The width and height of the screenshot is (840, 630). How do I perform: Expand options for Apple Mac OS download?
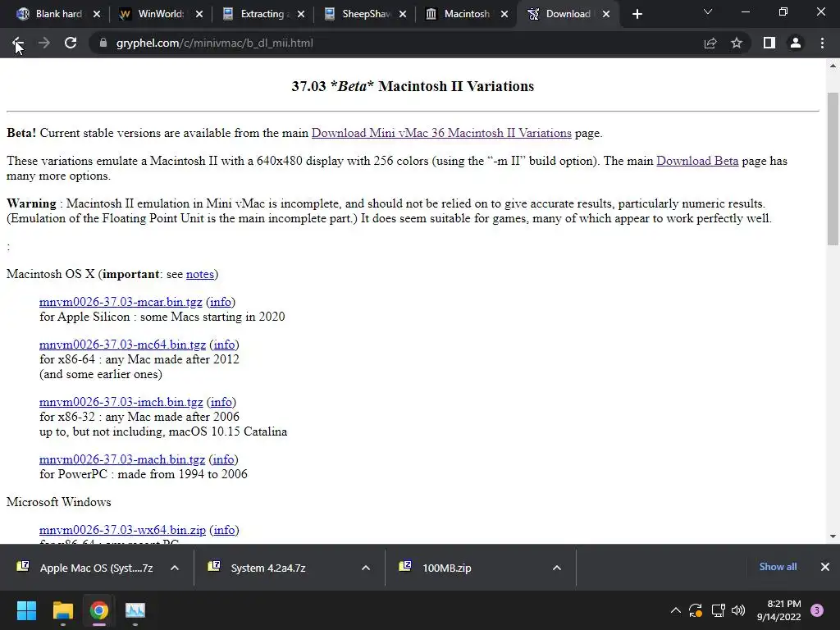(x=175, y=568)
